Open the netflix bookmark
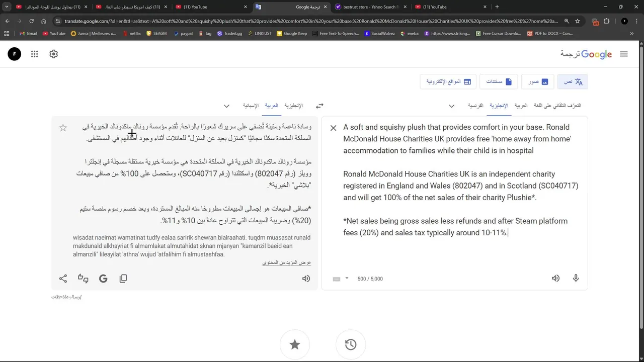 point(131,34)
